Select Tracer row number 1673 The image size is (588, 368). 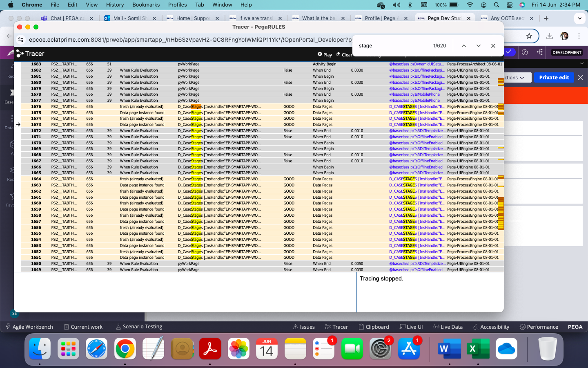point(36,125)
